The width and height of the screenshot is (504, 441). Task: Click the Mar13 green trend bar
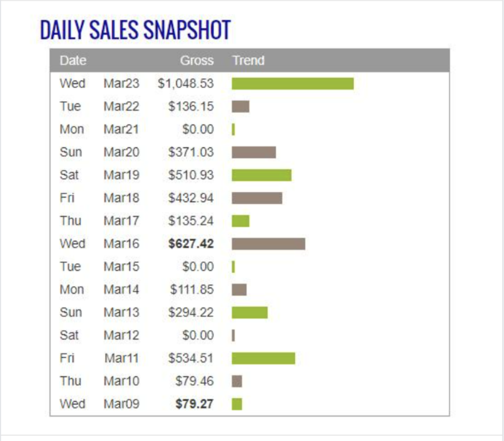(x=249, y=313)
